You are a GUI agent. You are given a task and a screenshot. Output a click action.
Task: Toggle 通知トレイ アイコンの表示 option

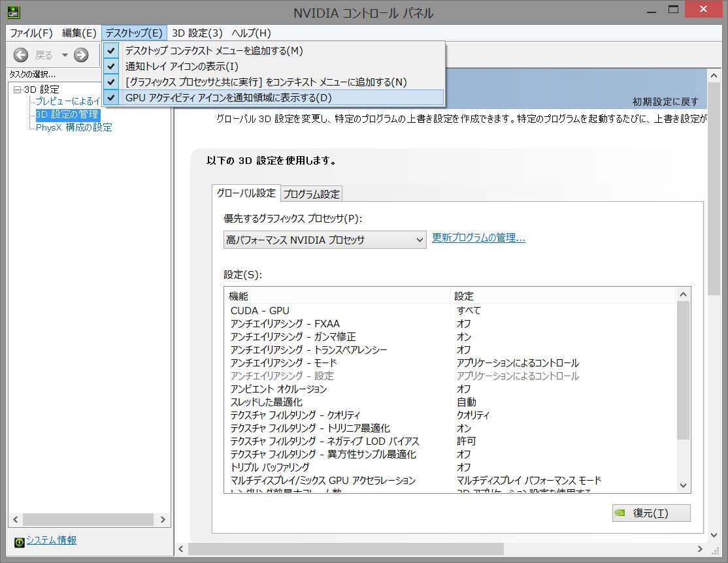[x=273, y=67]
